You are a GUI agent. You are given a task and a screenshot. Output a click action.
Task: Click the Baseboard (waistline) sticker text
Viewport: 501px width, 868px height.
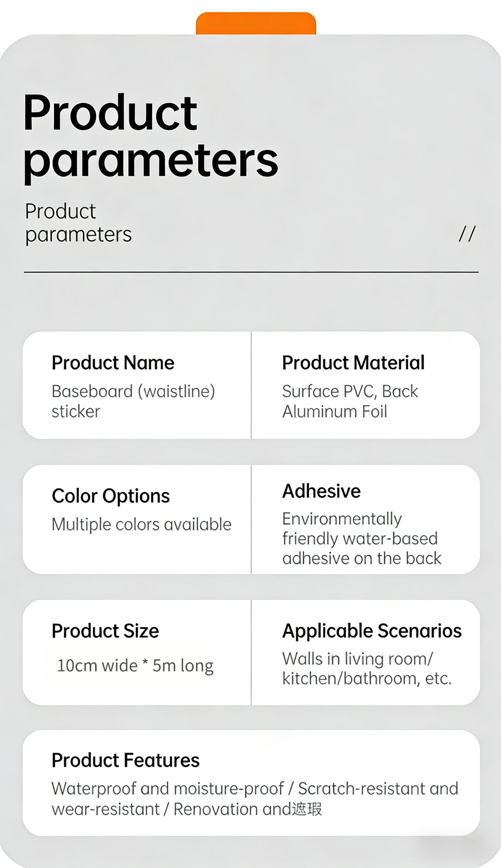[x=133, y=401]
